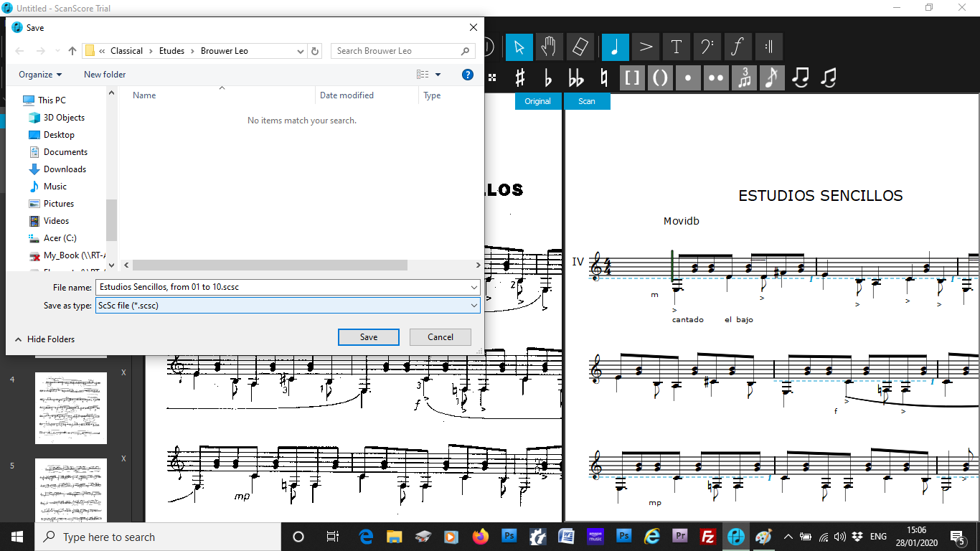
Task: Choose the quarter note tool
Action: tap(616, 47)
